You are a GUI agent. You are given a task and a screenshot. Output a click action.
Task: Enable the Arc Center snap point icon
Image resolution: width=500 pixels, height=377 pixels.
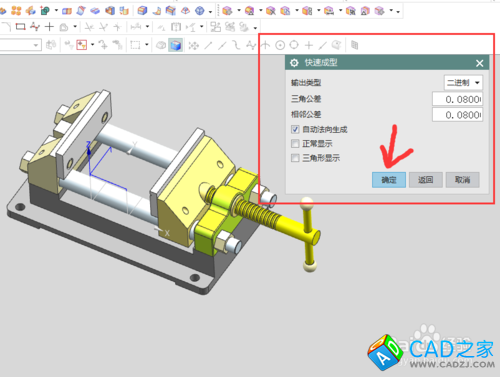point(280,45)
